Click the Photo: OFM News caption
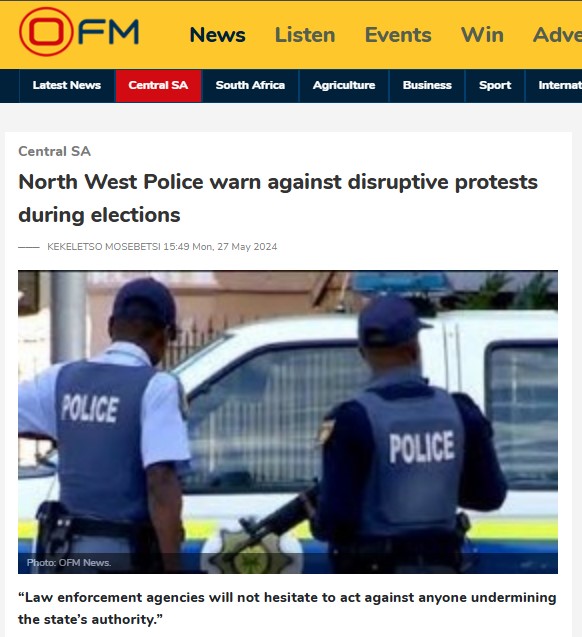The height and width of the screenshot is (637, 582). click(x=69, y=563)
